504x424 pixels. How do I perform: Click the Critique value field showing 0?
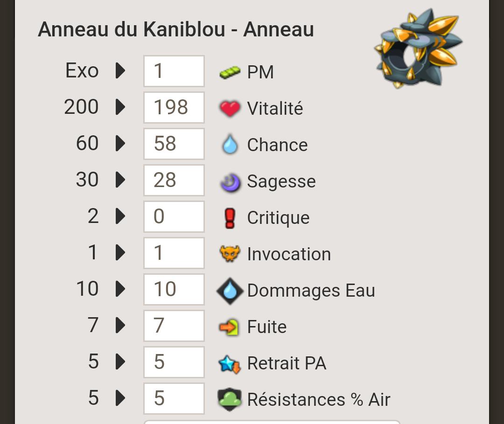pos(174,216)
